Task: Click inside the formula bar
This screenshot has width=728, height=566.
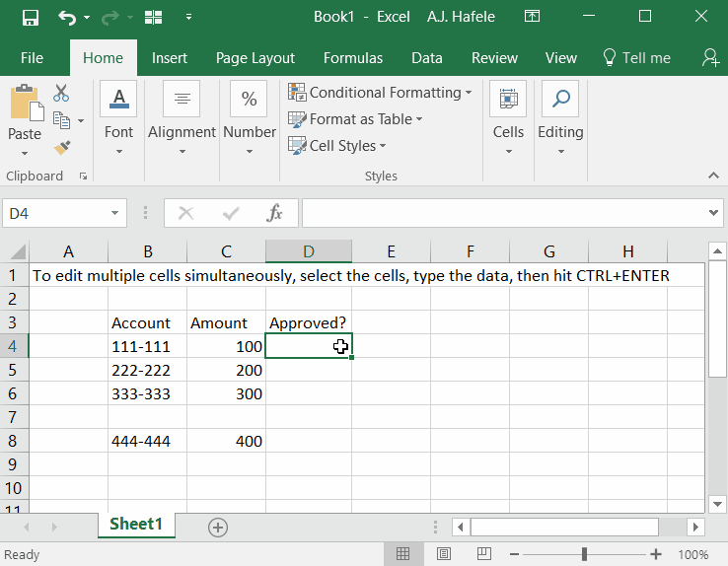Action: 504,213
